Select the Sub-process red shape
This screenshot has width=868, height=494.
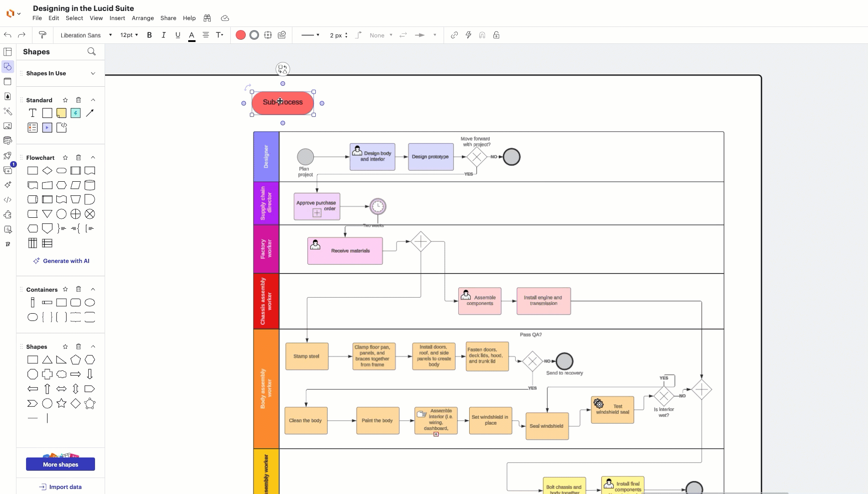(x=283, y=103)
